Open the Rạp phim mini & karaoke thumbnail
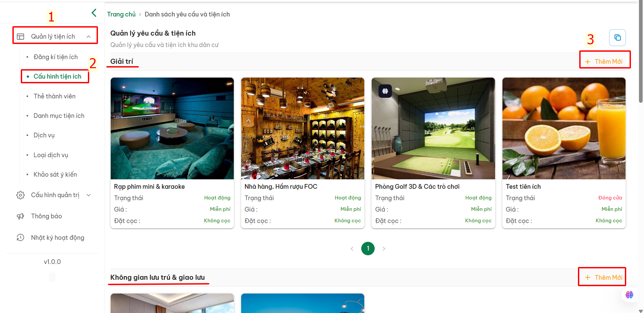Viewport: 644px width, 313px height. tap(172, 128)
